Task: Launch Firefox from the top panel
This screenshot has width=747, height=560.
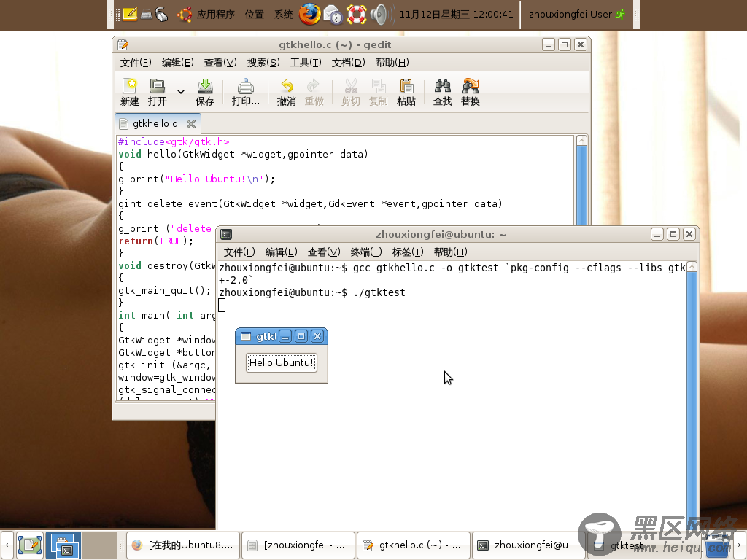Action: 309,14
